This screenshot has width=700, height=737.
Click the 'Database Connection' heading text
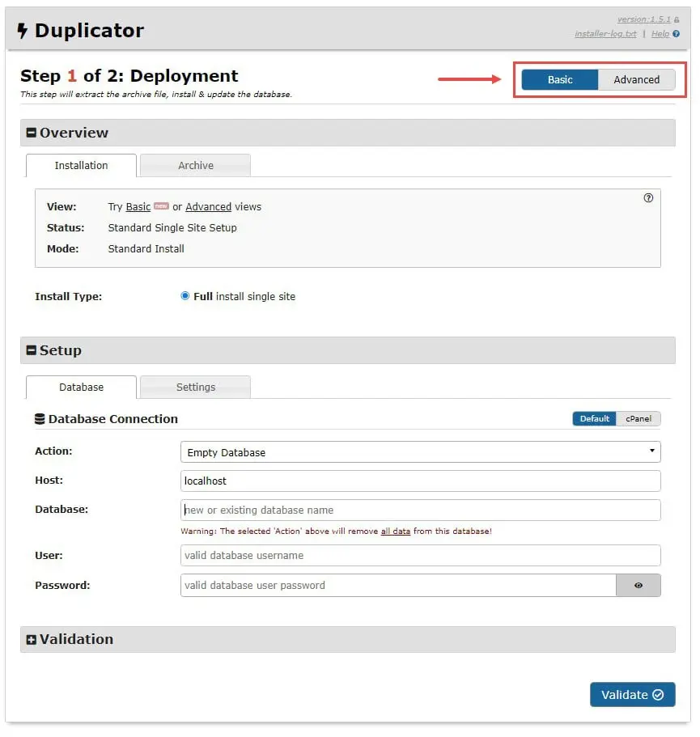[x=113, y=419]
